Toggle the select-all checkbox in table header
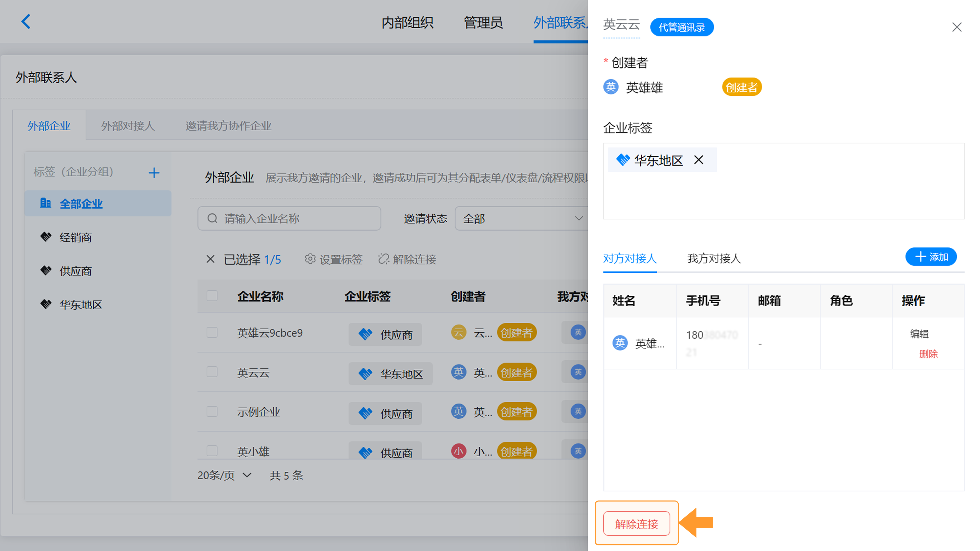The image size is (980, 551). (x=212, y=296)
